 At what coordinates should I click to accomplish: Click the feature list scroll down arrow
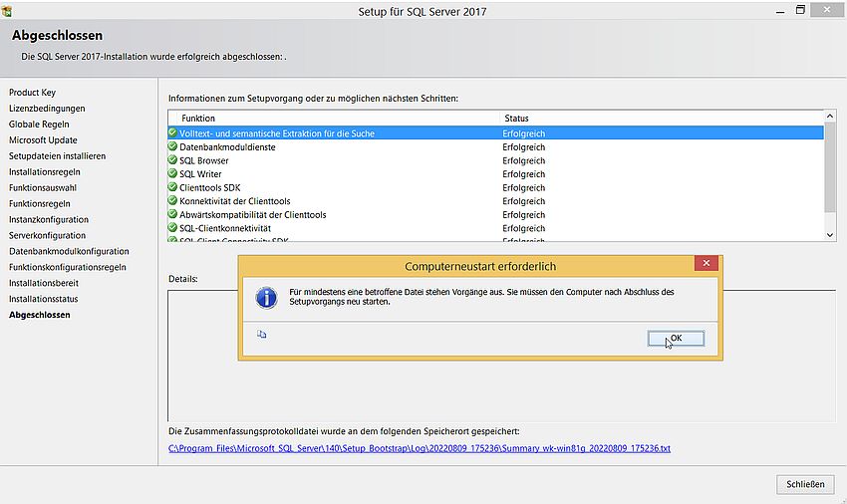[830, 235]
